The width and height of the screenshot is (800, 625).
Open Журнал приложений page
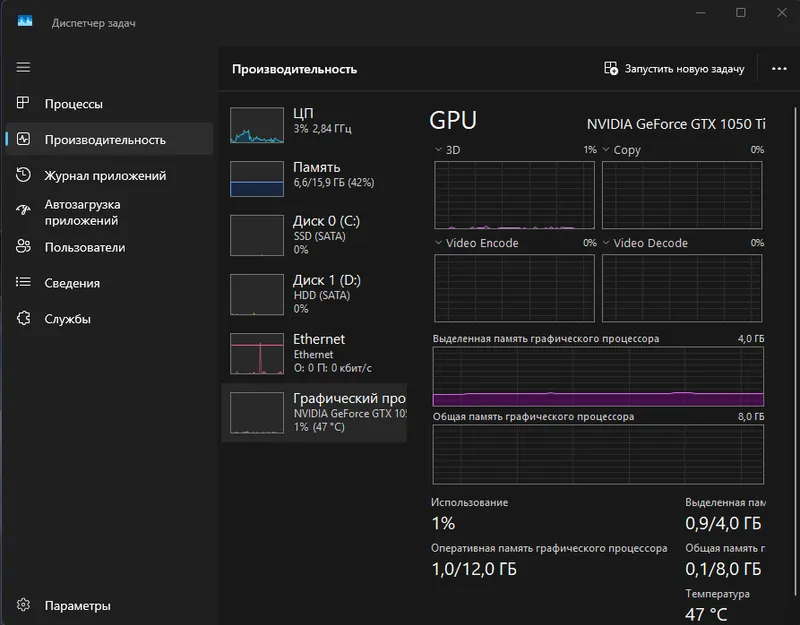(x=109, y=175)
